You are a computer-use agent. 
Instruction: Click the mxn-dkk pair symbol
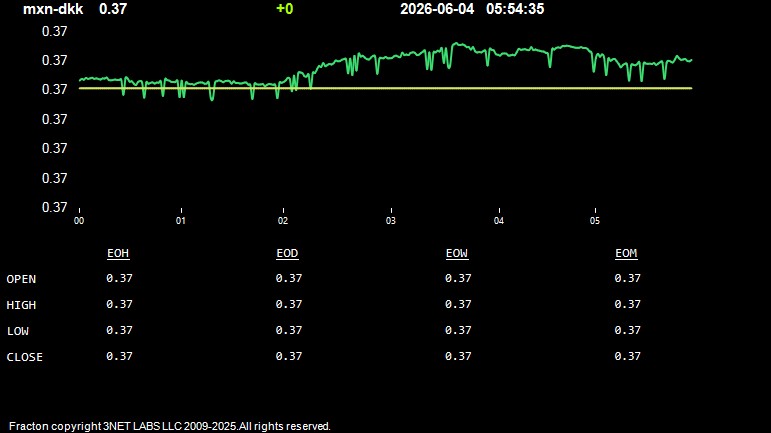pos(53,9)
